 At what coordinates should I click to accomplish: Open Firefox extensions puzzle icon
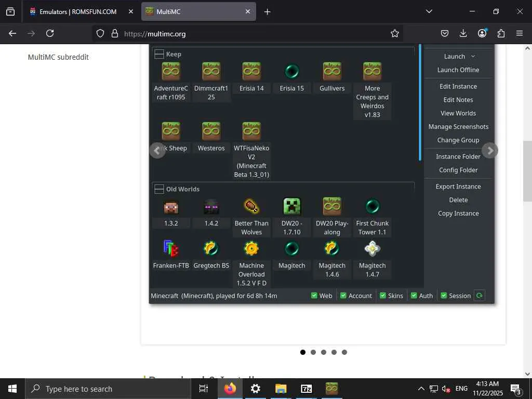(x=501, y=33)
